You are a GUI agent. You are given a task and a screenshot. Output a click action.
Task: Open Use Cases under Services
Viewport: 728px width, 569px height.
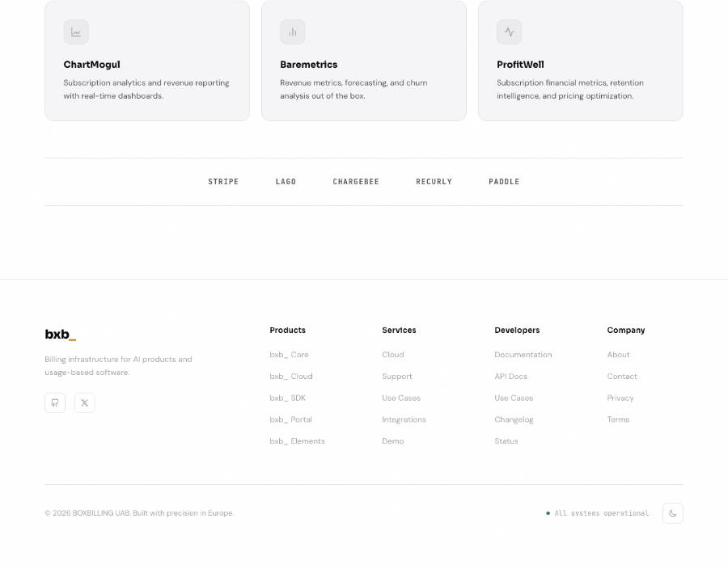[x=401, y=398]
